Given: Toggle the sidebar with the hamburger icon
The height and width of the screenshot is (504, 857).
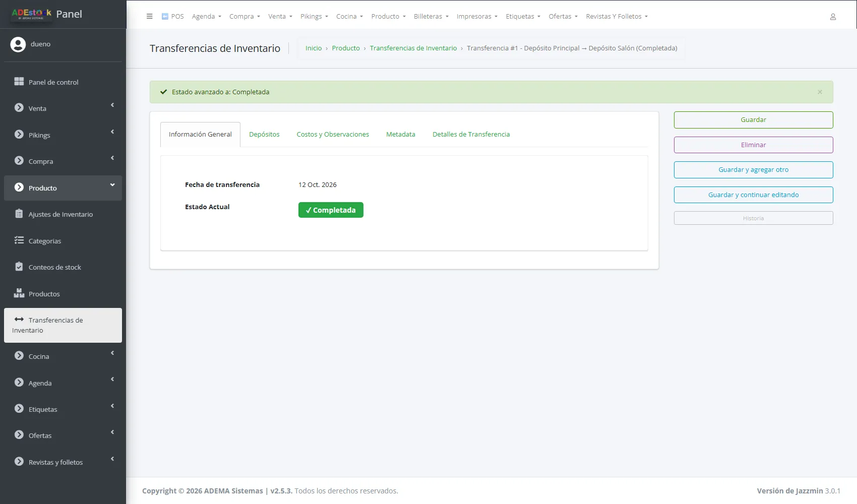Looking at the screenshot, I should coord(149,16).
